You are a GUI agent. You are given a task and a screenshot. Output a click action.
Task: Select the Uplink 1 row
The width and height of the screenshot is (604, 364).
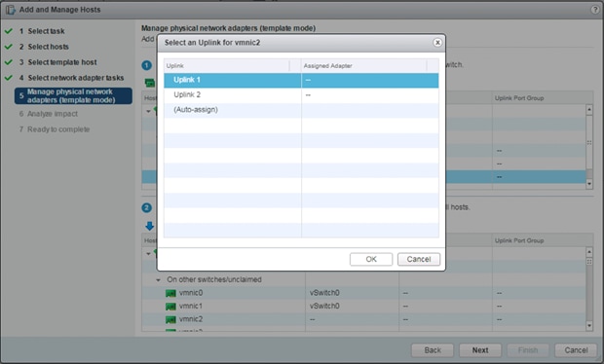(301, 80)
